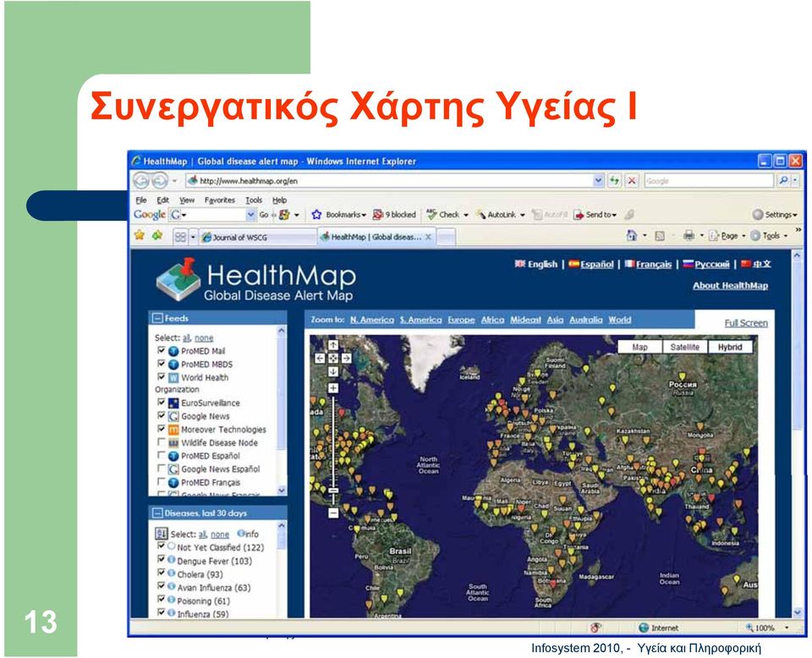Uncheck the Dengue Fever disease

click(x=161, y=559)
